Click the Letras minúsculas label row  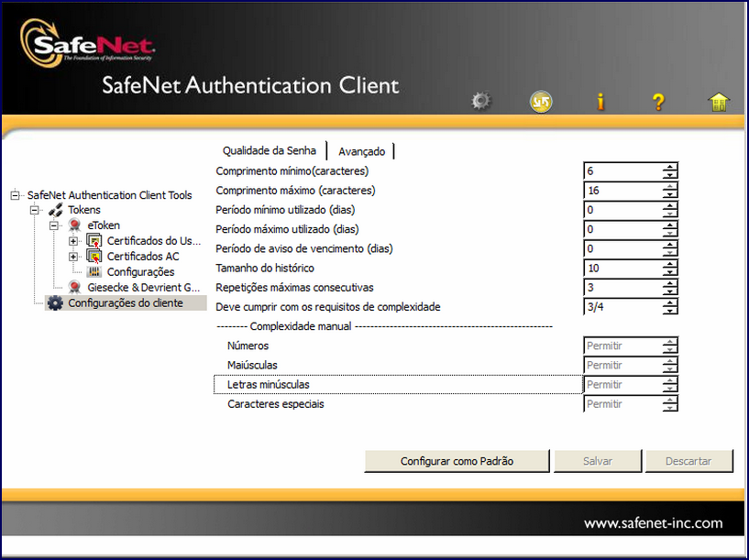point(398,384)
